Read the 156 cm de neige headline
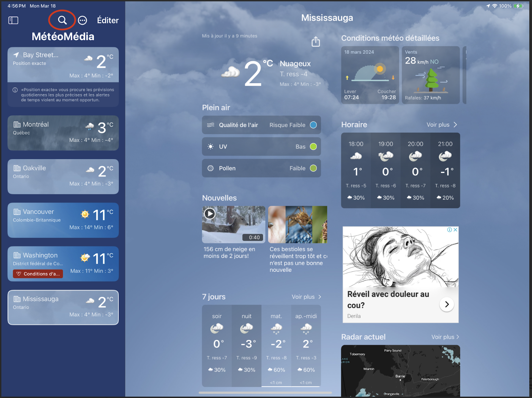The image size is (532, 398). [229, 253]
